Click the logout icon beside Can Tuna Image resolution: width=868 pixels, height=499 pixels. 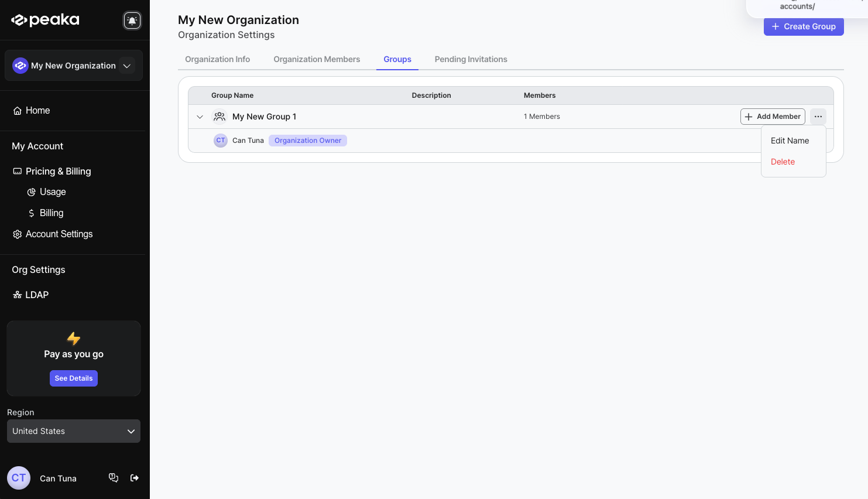coord(135,478)
